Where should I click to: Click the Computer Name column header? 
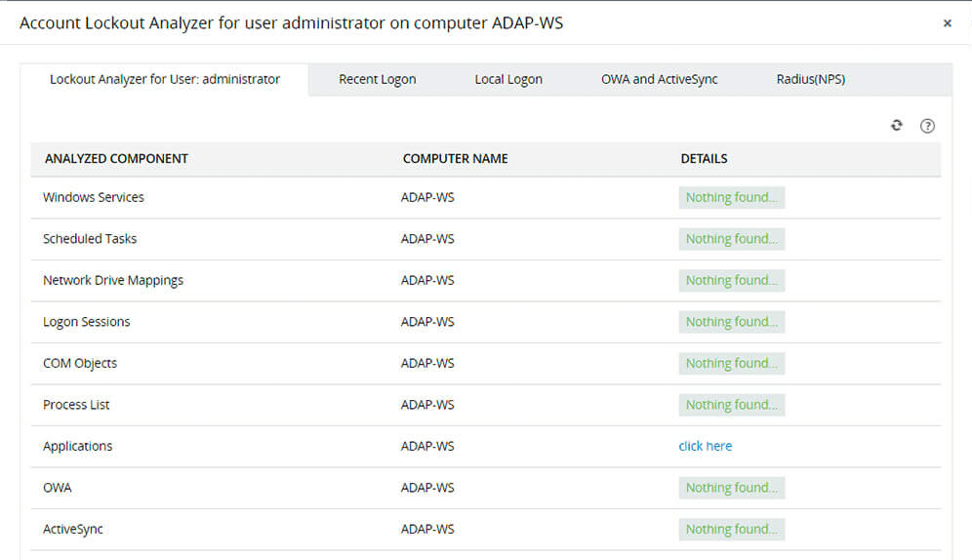[x=455, y=159]
